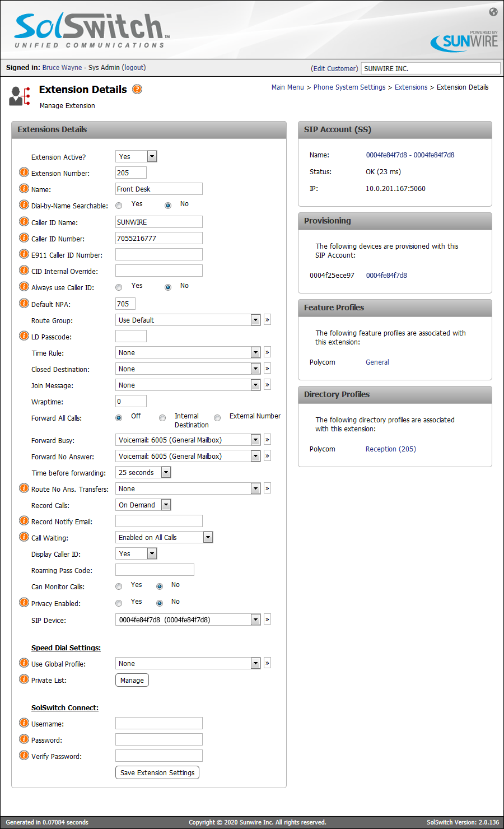Image resolution: width=504 pixels, height=829 pixels.
Task: Set Dial-by-Name Searchable to No
Action: [x=168, y=206]
